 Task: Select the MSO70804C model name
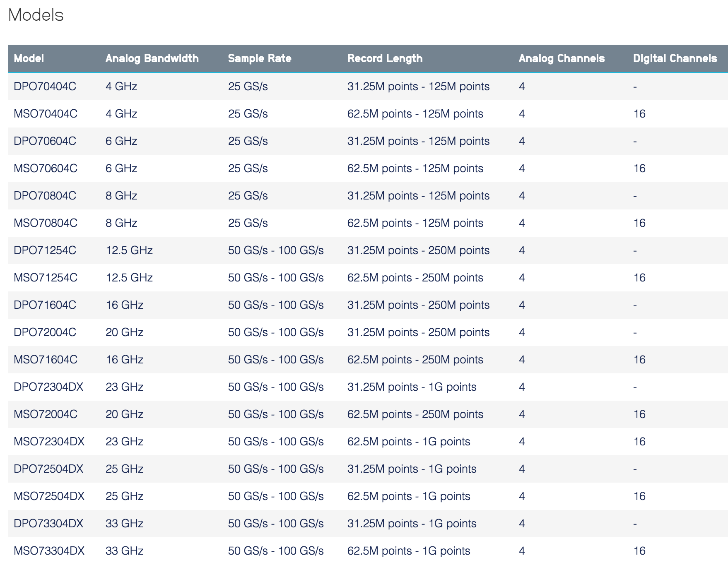pyautogui.click(x=46, y=223)
